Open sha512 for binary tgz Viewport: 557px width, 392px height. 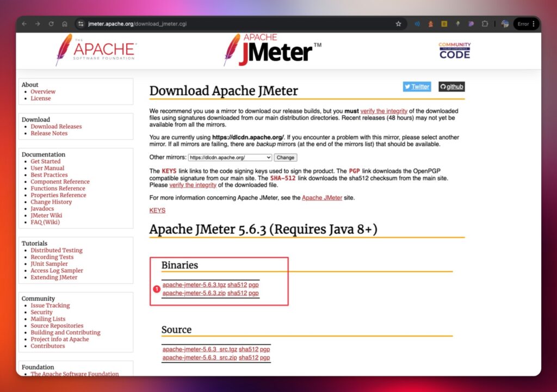237,285
